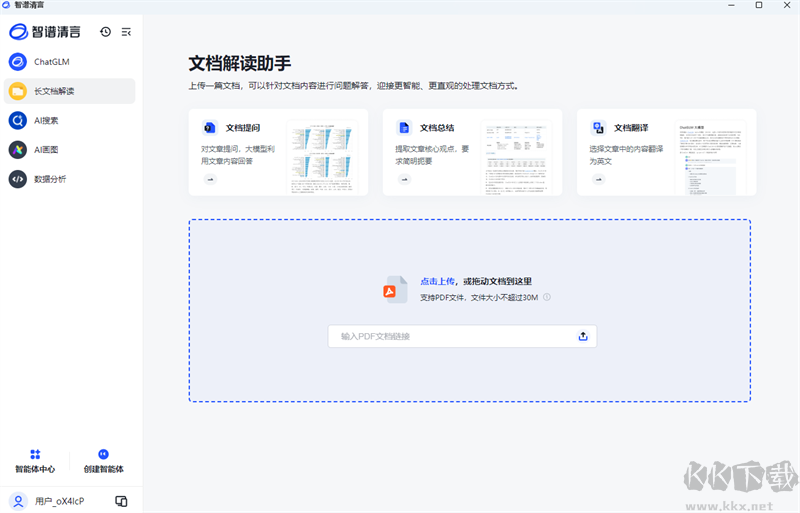
Task: Click the 文档总结 document icon
Action: pos(404,128)
